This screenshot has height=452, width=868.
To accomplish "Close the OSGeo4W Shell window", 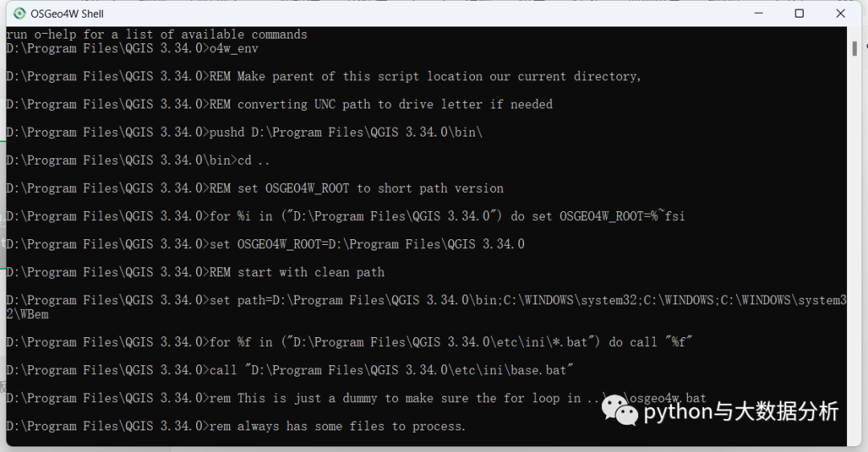I will tap(840, 13).
